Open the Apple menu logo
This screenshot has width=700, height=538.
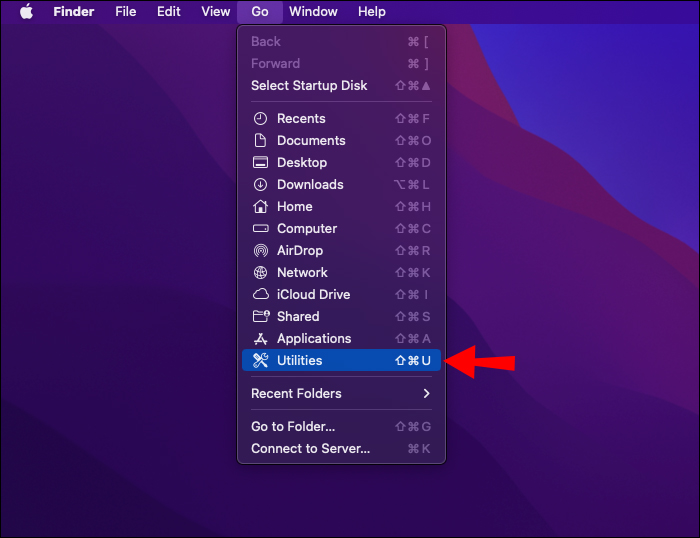(27, 11)
